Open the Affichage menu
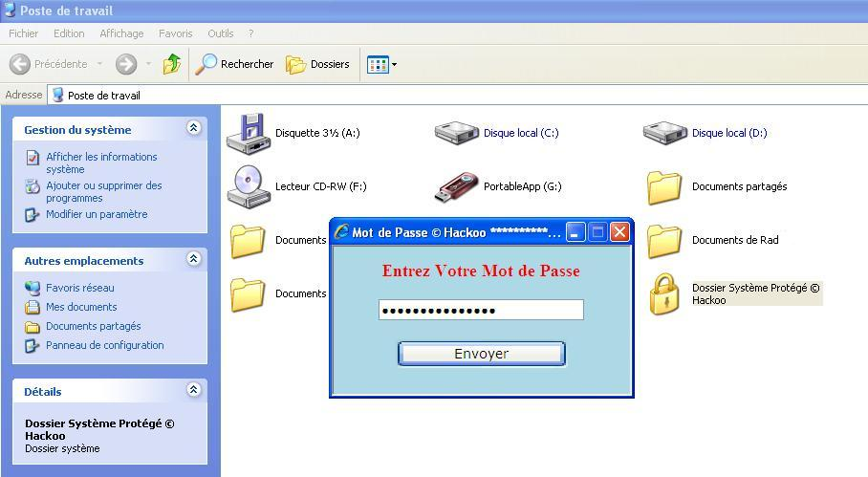This screenshot has width=868, height=477. click(121, 33)
